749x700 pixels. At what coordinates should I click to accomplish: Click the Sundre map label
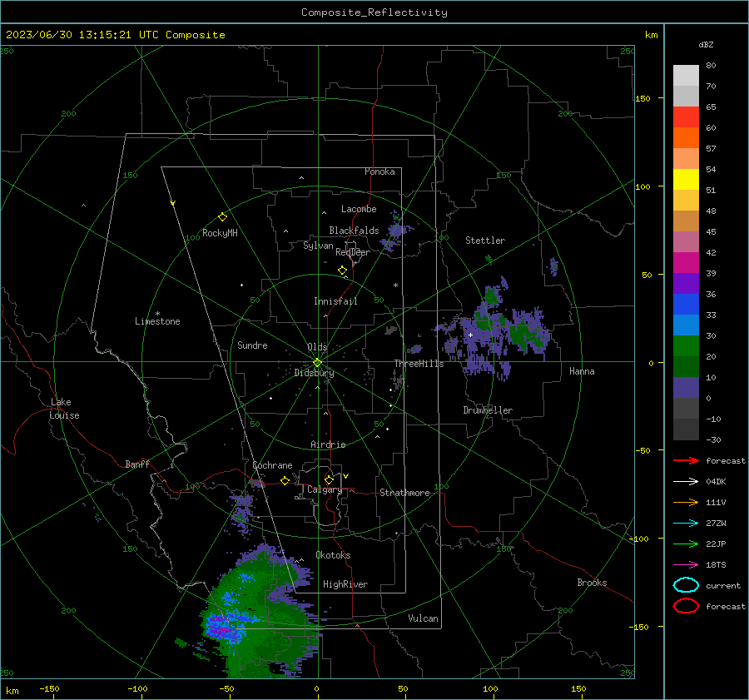(x=252, y=345)
